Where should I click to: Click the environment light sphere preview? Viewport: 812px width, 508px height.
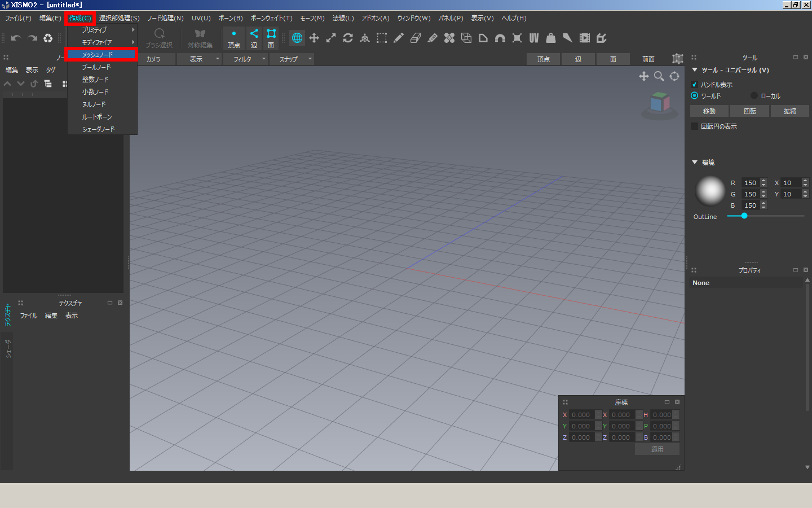[710, 190]
